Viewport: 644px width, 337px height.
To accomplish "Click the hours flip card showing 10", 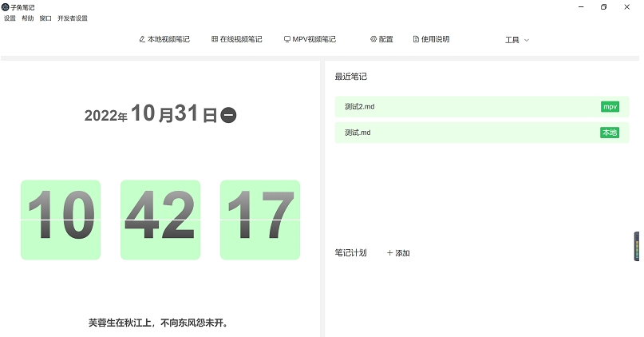I will click(61, 220).
